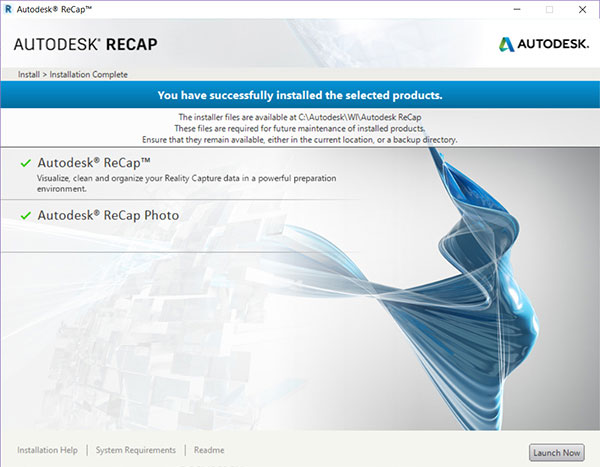Click the ReCap app icon in title bar
The height and width of the screenshot is (467, 600).
coord(8,9)
